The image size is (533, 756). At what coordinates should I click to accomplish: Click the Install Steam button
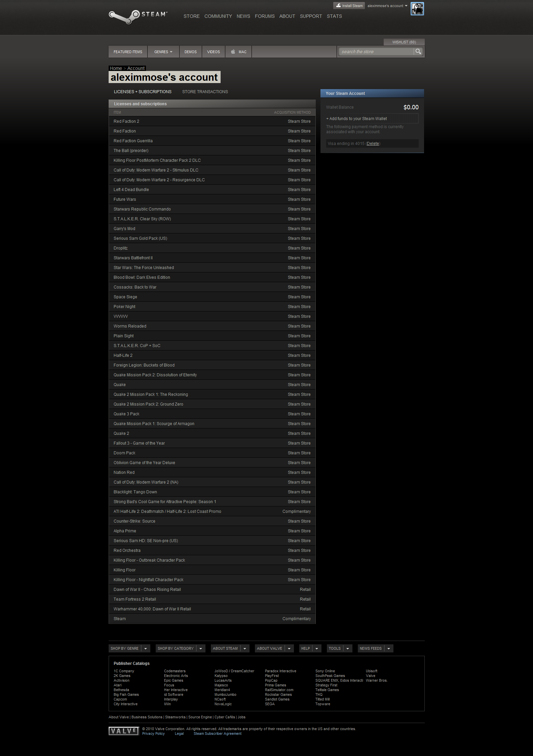pyautogui.click(x=349, y=6)
